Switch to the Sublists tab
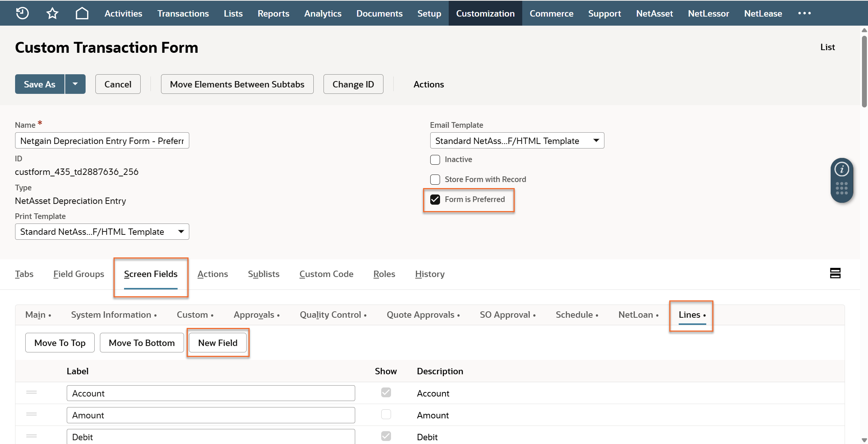Viewport: 868px width, 444px height. click(x=264, y=274)
